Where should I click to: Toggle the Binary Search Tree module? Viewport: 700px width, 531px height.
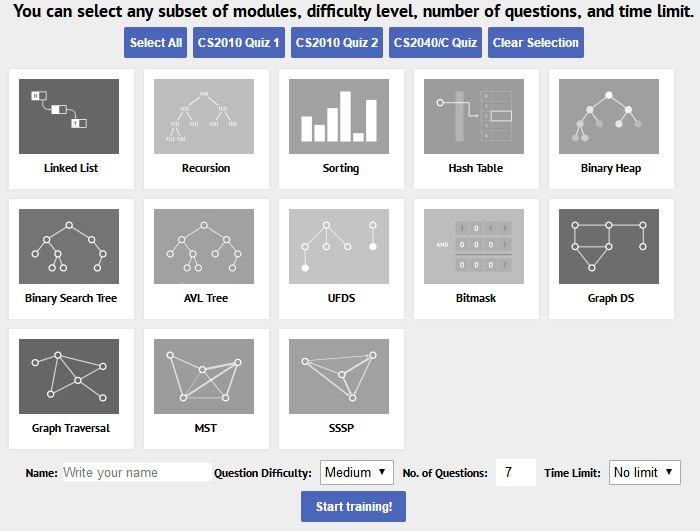(x=69, y=247)
